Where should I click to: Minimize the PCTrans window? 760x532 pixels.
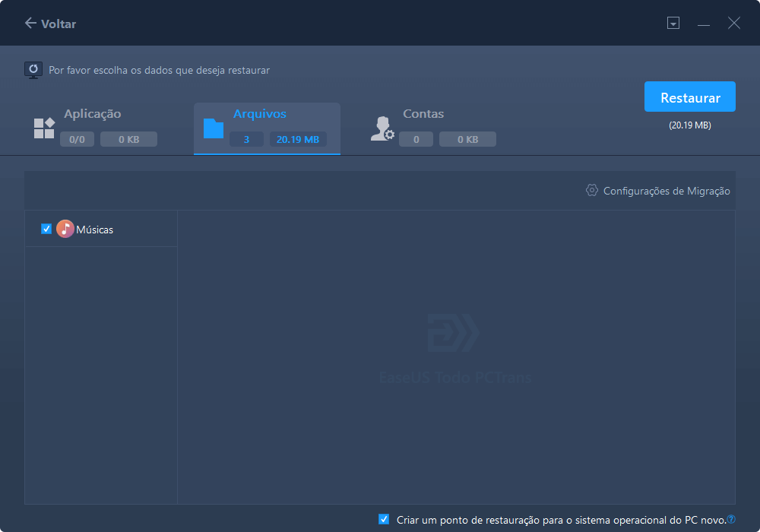(703, 24)
